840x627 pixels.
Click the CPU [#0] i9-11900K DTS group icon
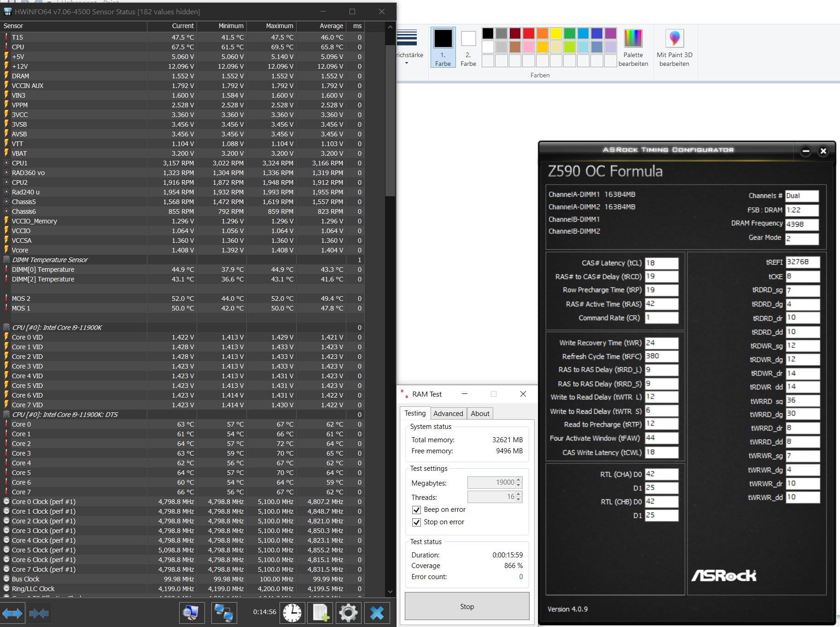coord(6,415)
